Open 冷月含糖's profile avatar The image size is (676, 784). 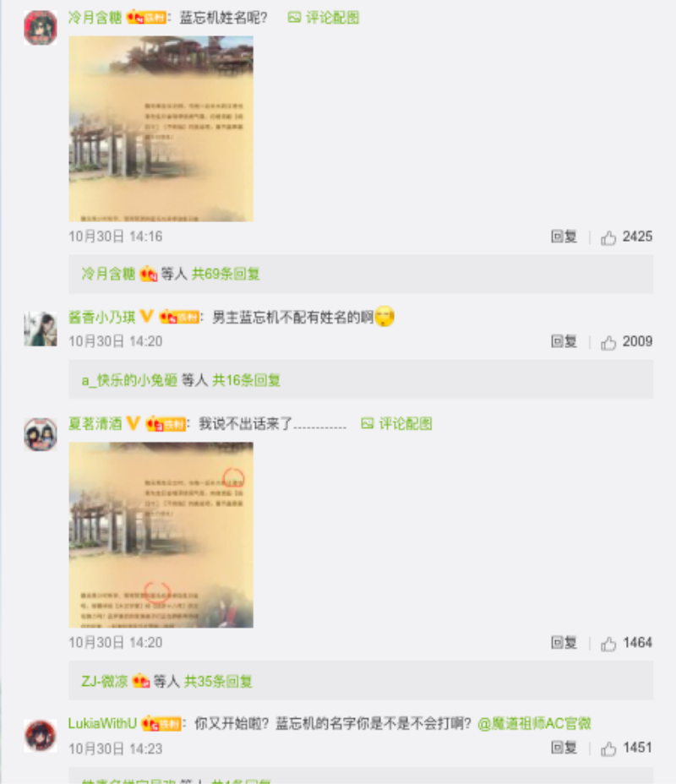pos(41,28)
